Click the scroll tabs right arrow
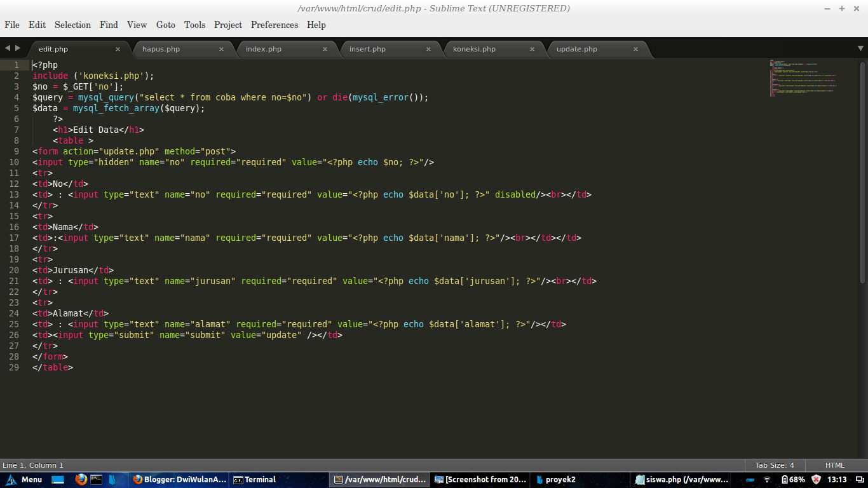This screenshot has height=488, width=868. coord(18,48)
